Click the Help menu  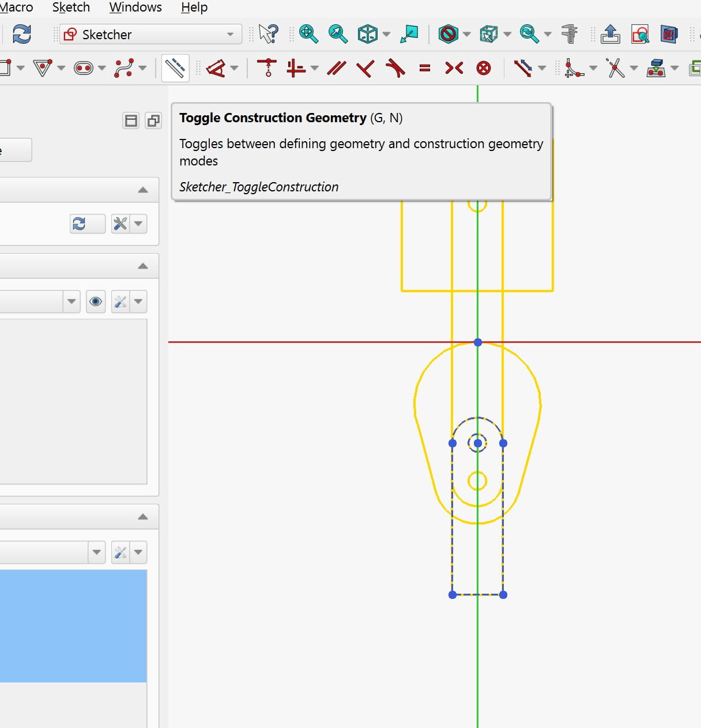pyautogui.click(x=194, y=7)
